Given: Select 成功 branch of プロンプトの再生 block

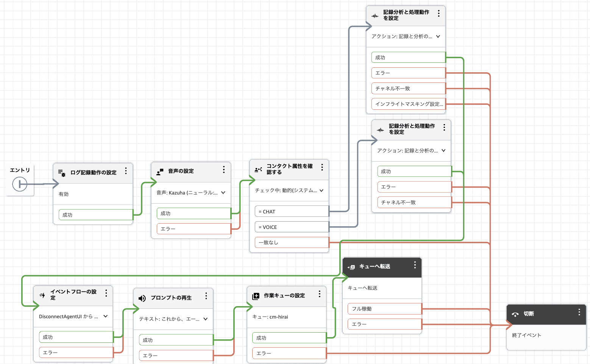Looking at the screenshot, I should tap(176, 340).
